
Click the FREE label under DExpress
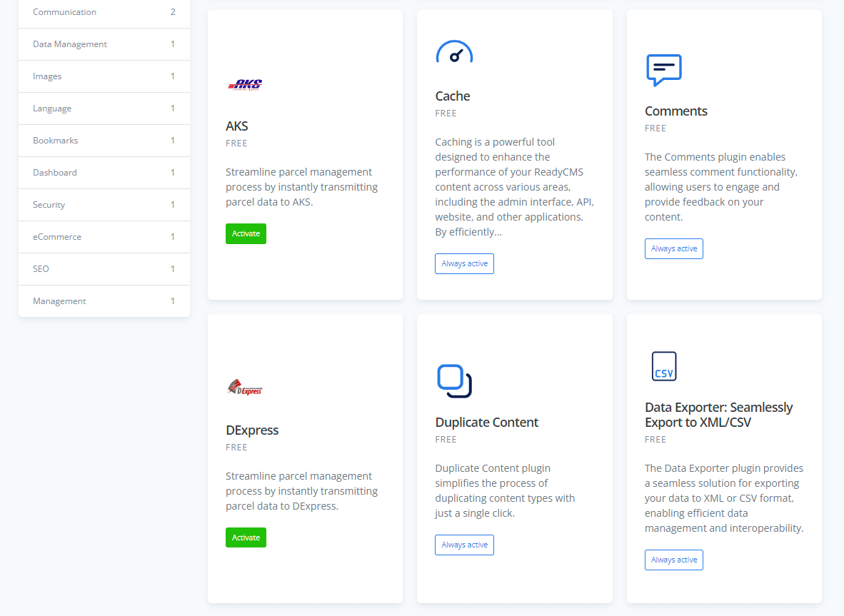236,448
